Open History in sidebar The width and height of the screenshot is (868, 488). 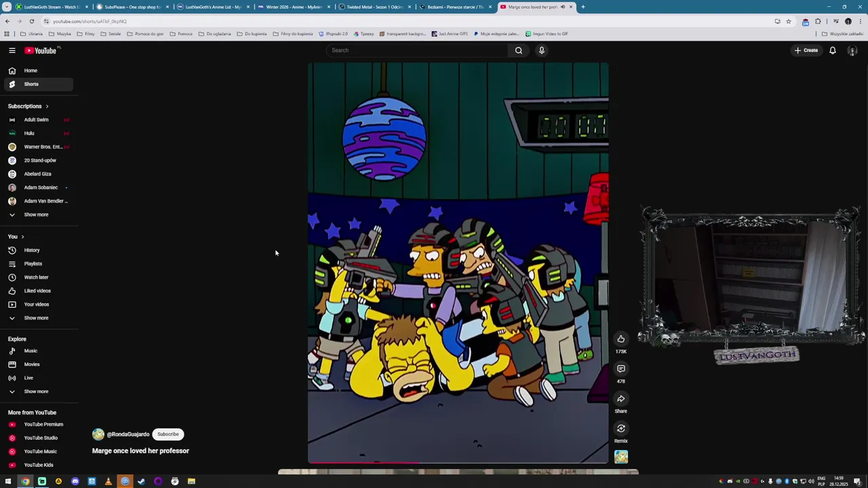point(39,250)
